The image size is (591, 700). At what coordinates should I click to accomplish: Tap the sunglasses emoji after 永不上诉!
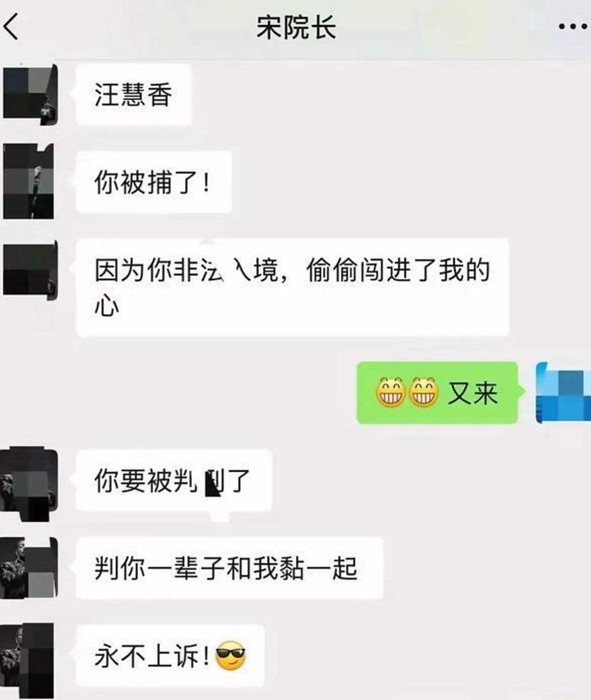coord(231,656)
